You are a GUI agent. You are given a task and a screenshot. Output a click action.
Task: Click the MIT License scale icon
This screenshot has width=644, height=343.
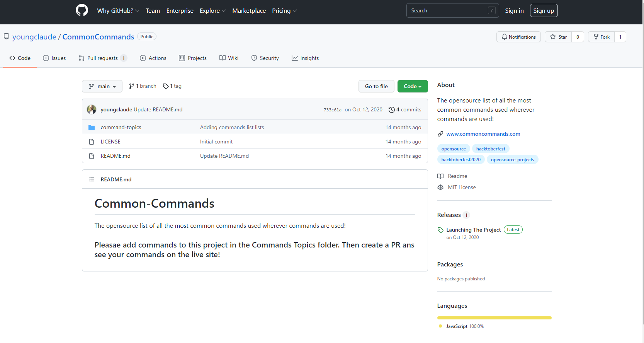(x=440, y=187)
